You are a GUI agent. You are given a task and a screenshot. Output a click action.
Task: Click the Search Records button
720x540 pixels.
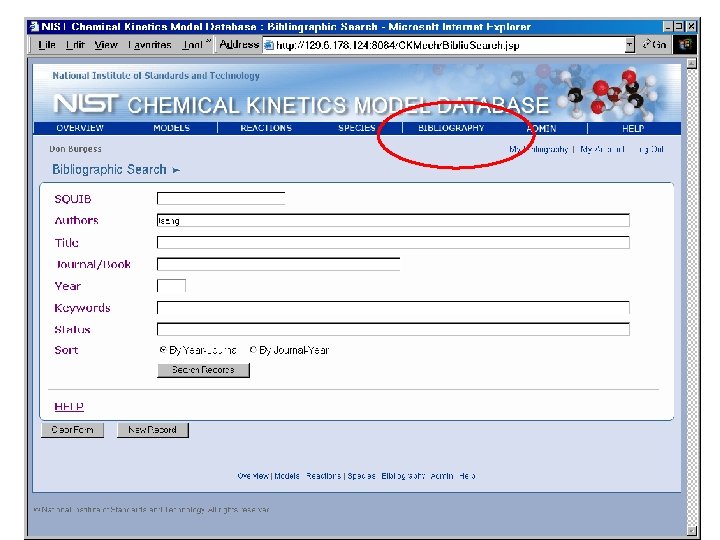(203, 370)
